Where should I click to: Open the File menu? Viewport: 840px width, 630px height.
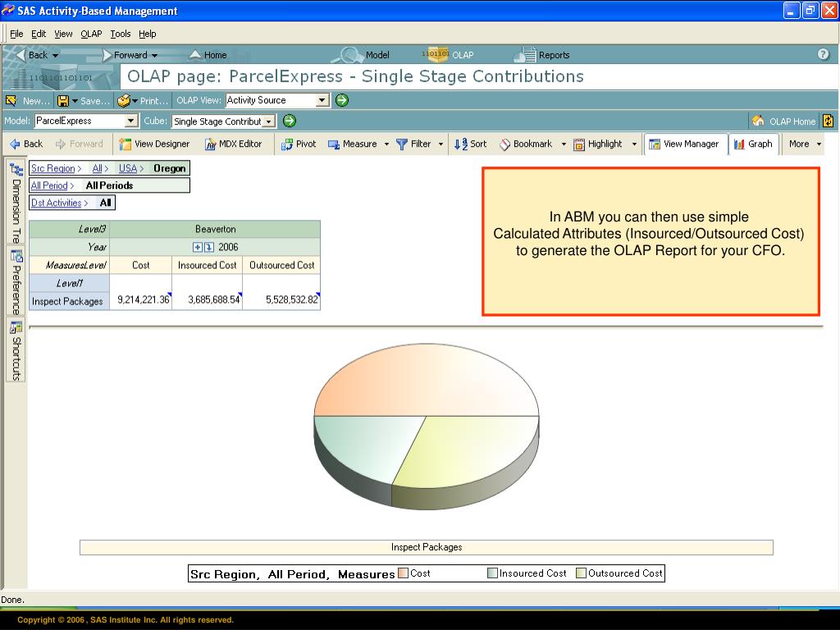click(16, 34)
